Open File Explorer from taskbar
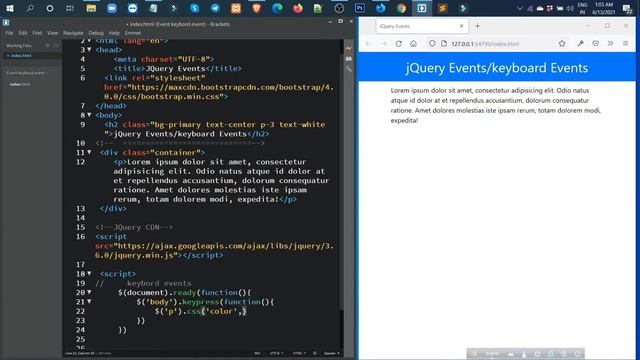Image resolution: width=640 pixels, height=360 pixels. pos(91,8)
